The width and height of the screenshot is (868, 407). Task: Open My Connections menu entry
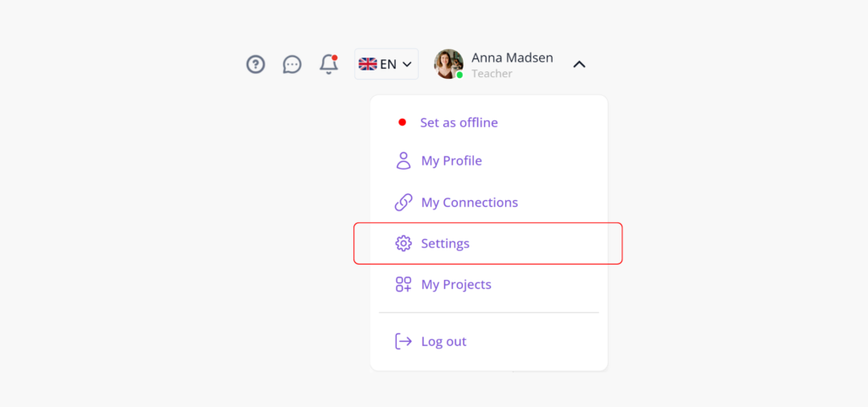tap(469, 203)
